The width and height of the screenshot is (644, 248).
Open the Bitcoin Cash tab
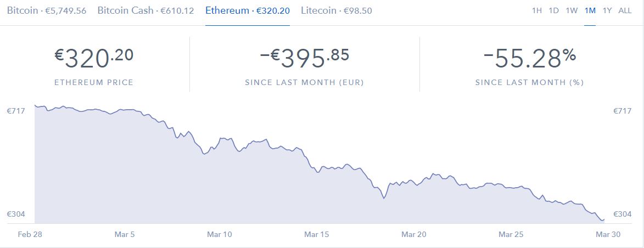(x=145, y=10)
